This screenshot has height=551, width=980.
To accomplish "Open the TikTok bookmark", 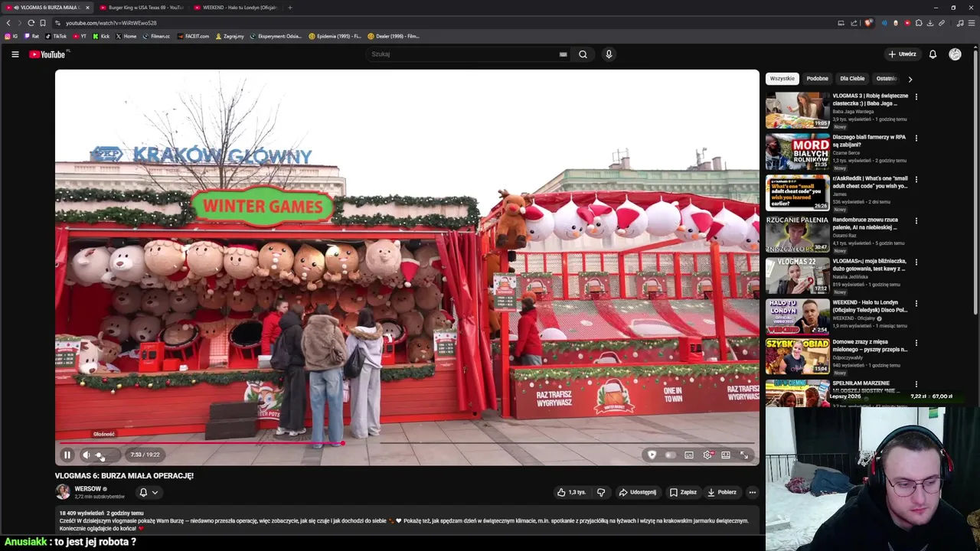I will click(56, 36).
